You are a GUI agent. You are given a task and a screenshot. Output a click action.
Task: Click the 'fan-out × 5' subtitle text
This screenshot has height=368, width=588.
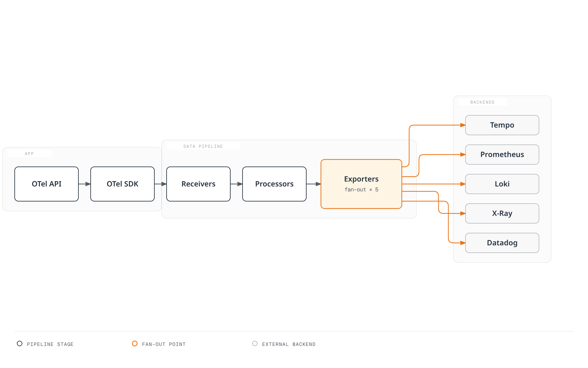(361, 190)
